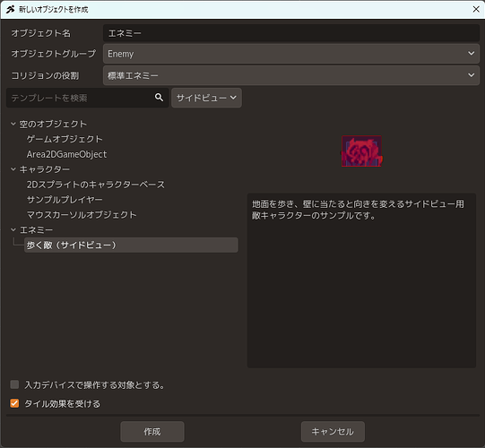This screenshot has height=448, width=485.
Task: Click the キャンセル button
Action: 333,431
